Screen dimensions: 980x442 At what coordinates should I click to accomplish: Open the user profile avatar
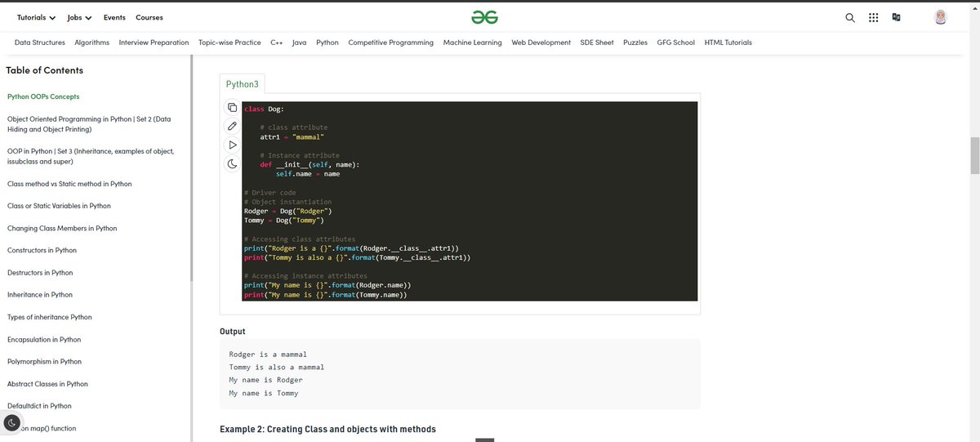coord(941,17)
